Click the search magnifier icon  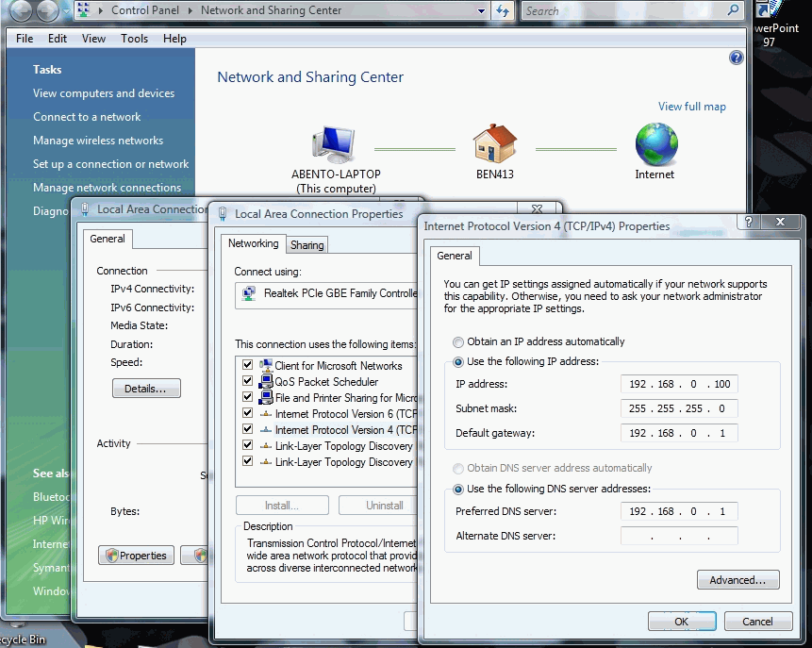pyautogui.click(x=733, y=10)
